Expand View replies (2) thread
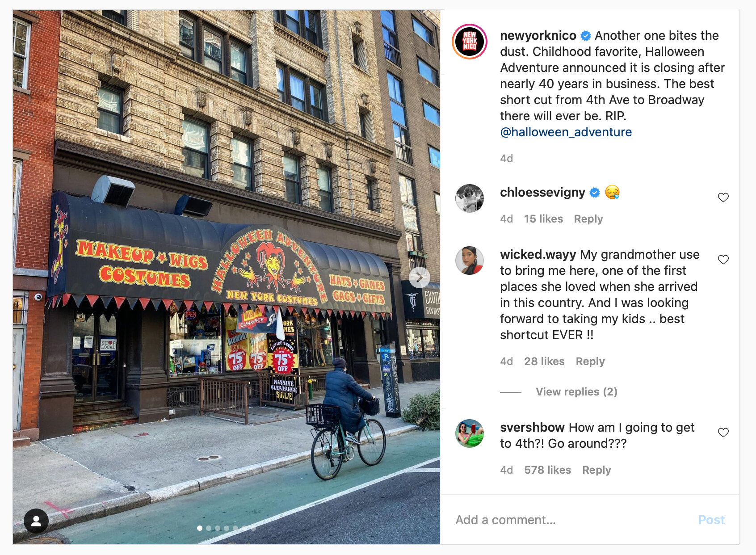The image size is (756, 555). [576, 392]
